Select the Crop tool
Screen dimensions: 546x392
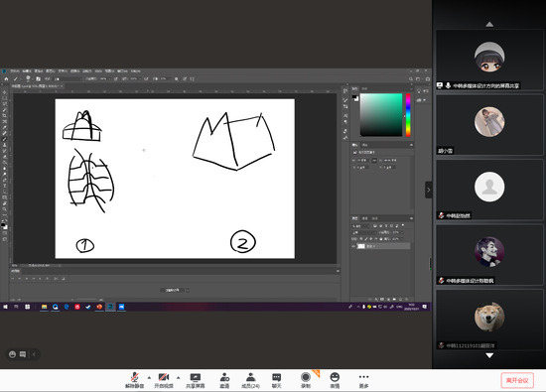click(5, 116)
